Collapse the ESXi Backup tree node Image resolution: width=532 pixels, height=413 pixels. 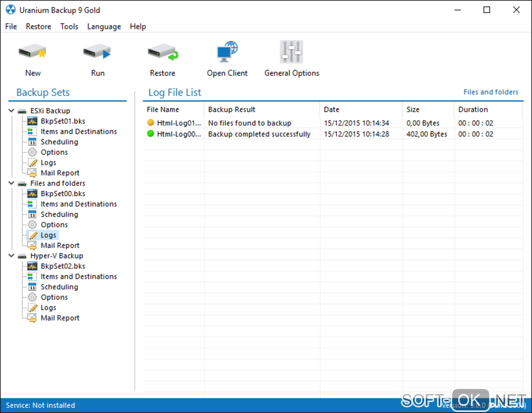[x=11, y=111]
